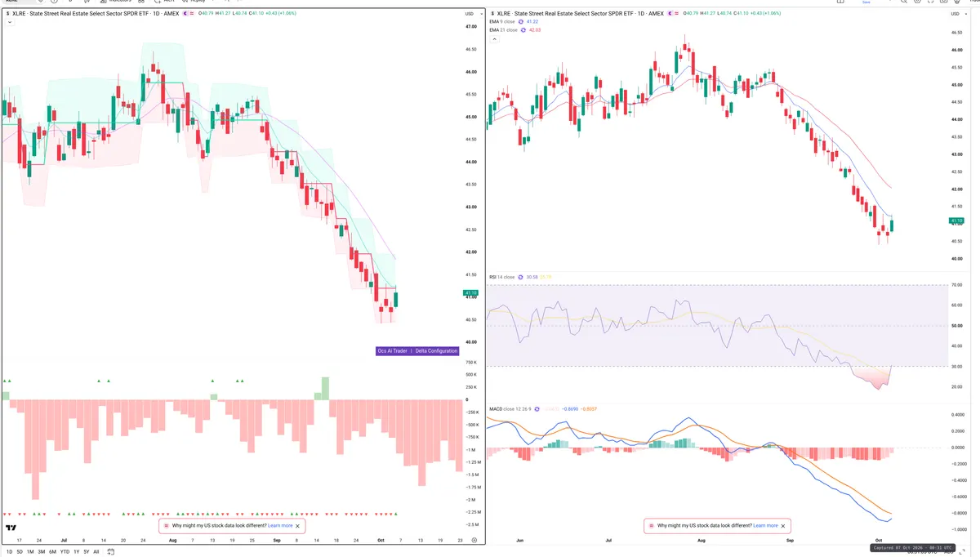Viewport: 980px width, 557px height.
Task: Open Delta Configuration
Action: click(436, 350)
